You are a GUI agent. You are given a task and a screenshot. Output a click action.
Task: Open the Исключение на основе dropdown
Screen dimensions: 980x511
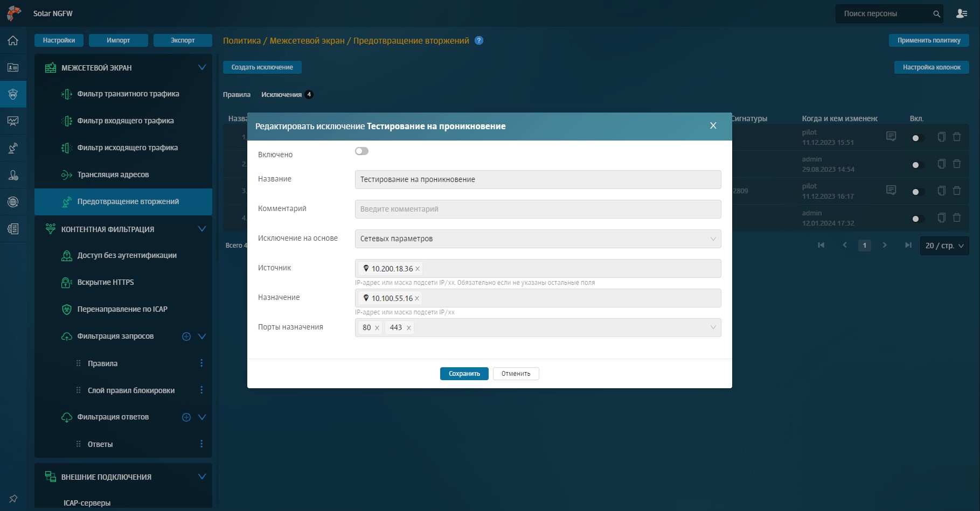pos(538,239)
